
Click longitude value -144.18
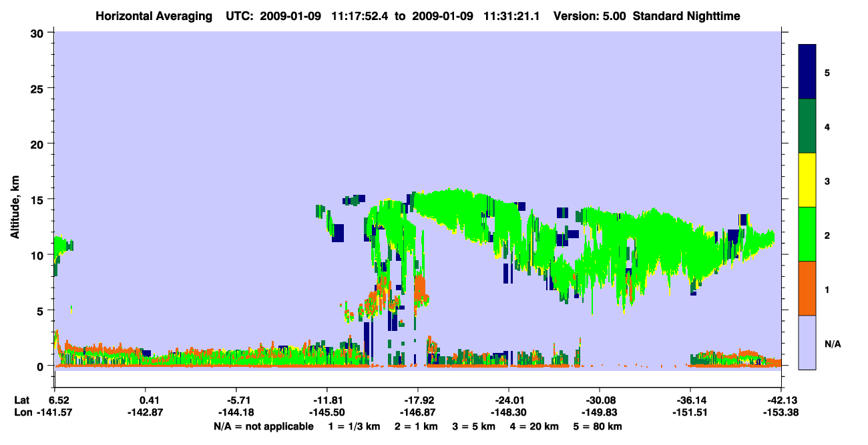236,413
